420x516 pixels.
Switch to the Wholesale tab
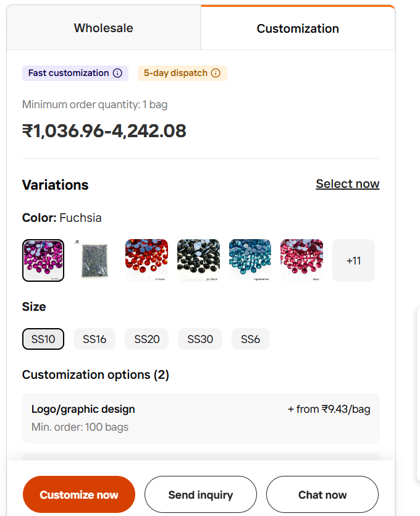point(104,28)
